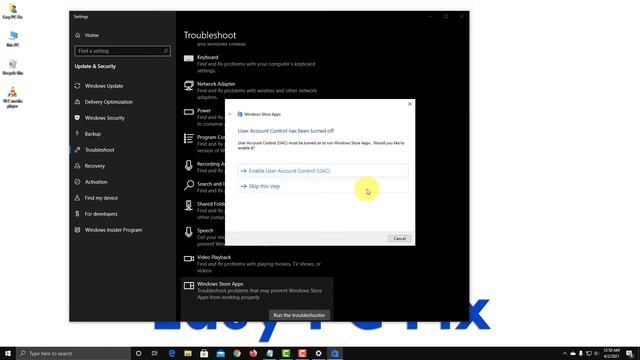Choose Skip this step in the troubleshooter
640x360 pixels.
click(322, 186)
